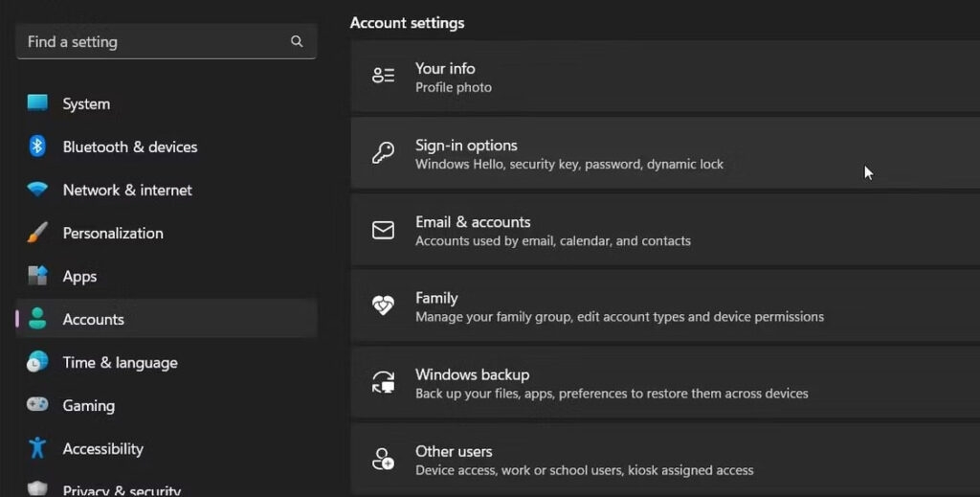
Task: Go to Gaming settings
Action: [x=167, y=405]
